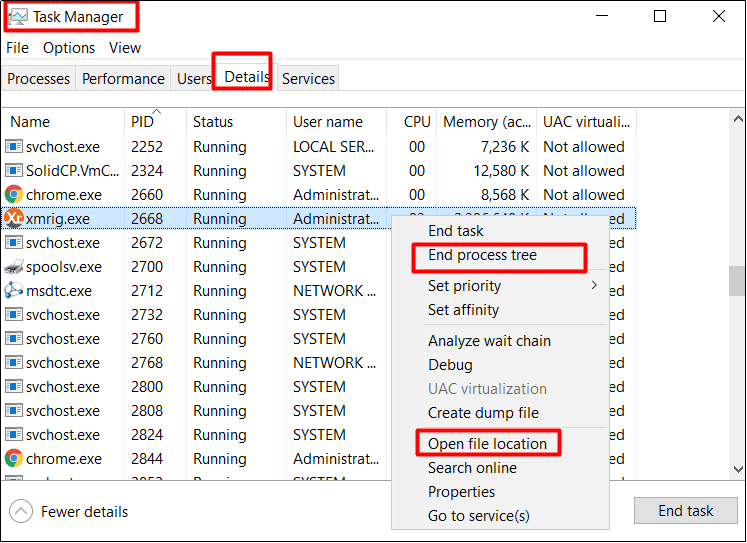This screenshot has height=543, width=747.
Task: Click memory value 12,580 K
Action: (x=501, y=171)
